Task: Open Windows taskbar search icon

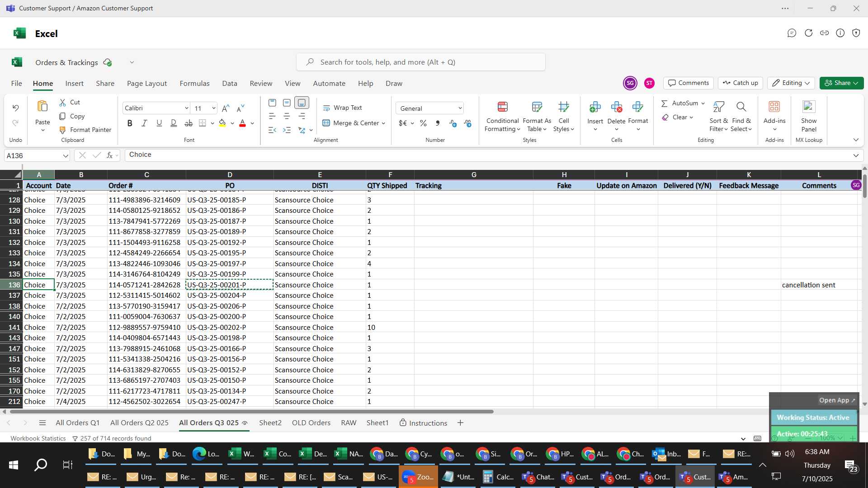Action: [x=41, y=465]
